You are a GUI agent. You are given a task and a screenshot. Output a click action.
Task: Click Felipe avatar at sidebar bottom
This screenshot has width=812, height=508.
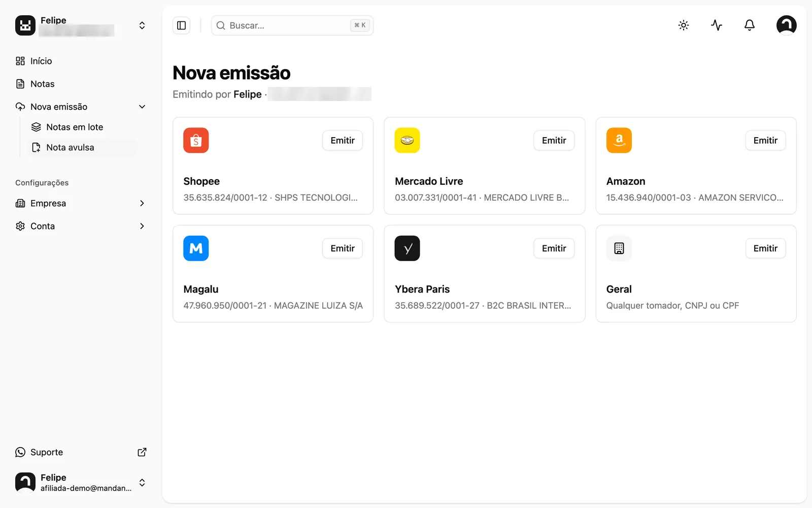pyautogui.click(x=25, y=483)
